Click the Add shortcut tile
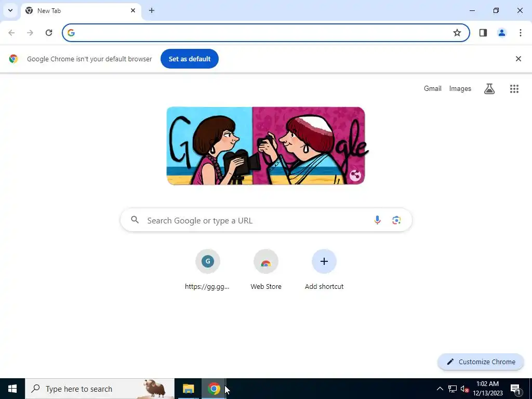532x399 pixels. (324, 270)
